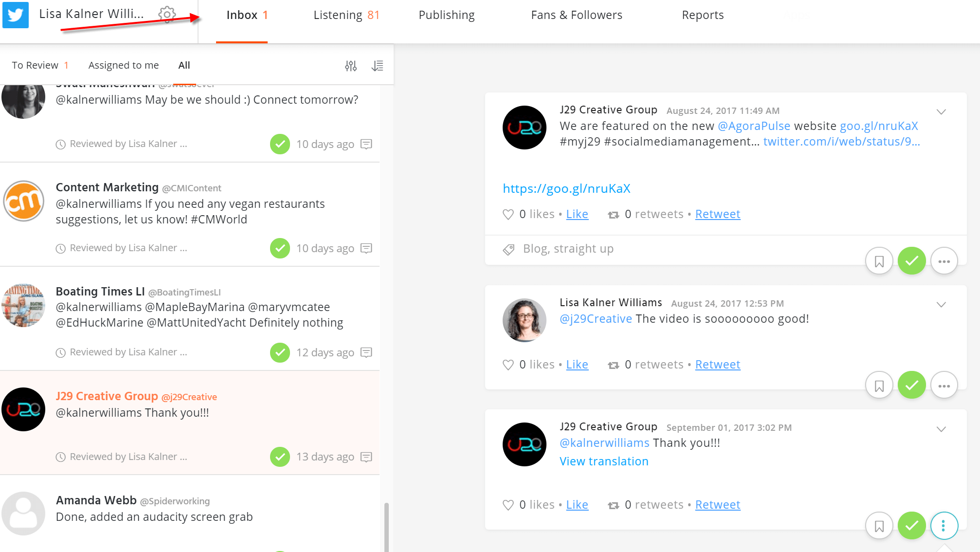This screenshot has height=552, width=980.
Task: Click the Lisa Kalner Willi... account name
Action: click(91, 14)
